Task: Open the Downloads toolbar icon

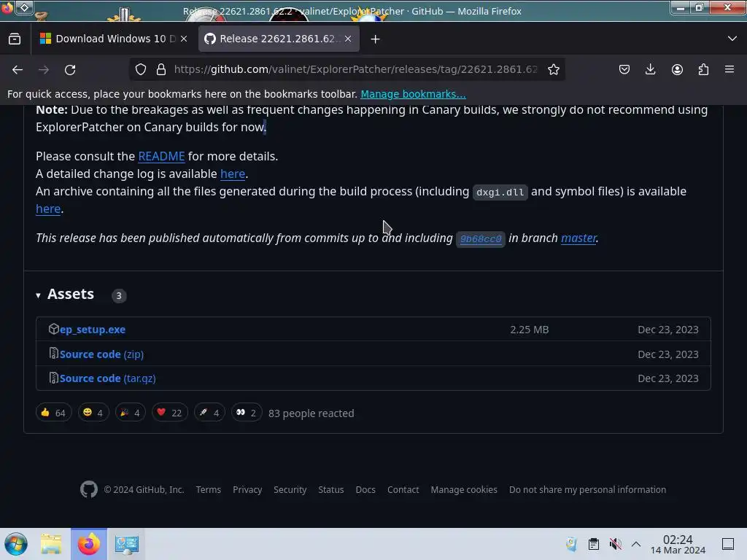Action: point(650,69)
